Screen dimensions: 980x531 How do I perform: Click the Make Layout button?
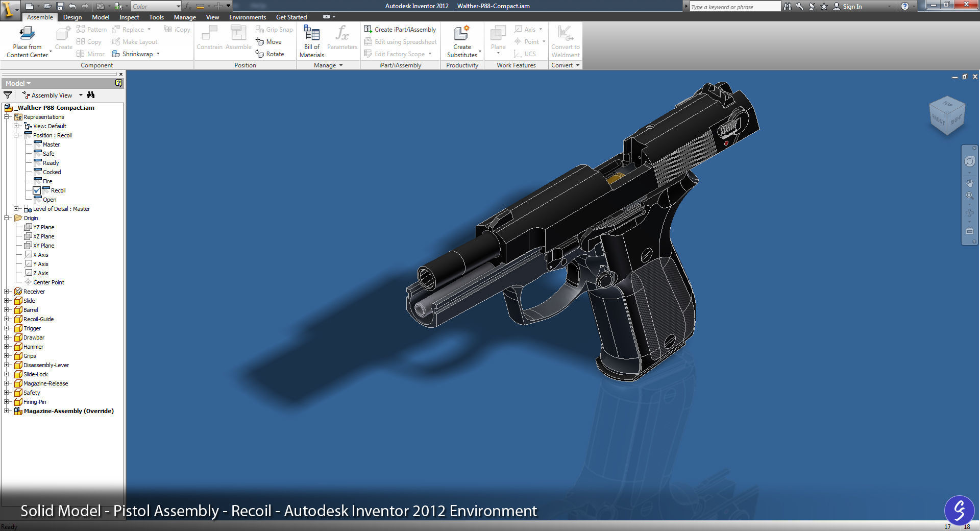(x=135, y=42)
